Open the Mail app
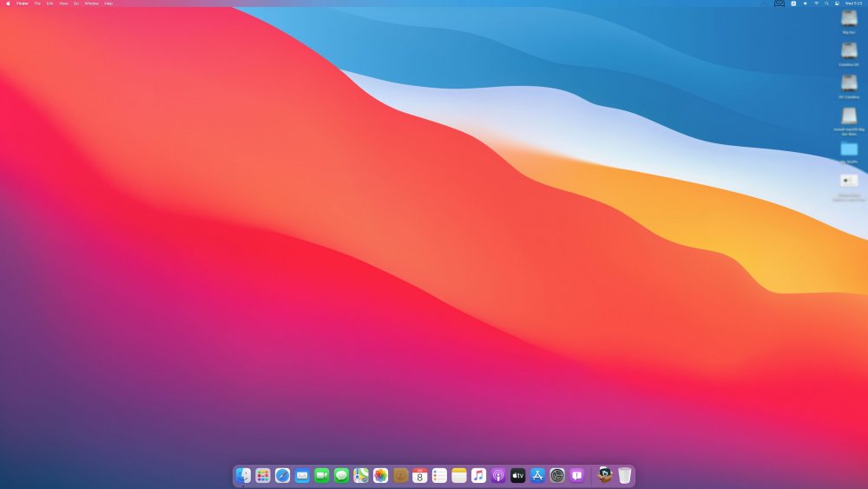This screenshot has width=868, height=489. click(302, 475)
